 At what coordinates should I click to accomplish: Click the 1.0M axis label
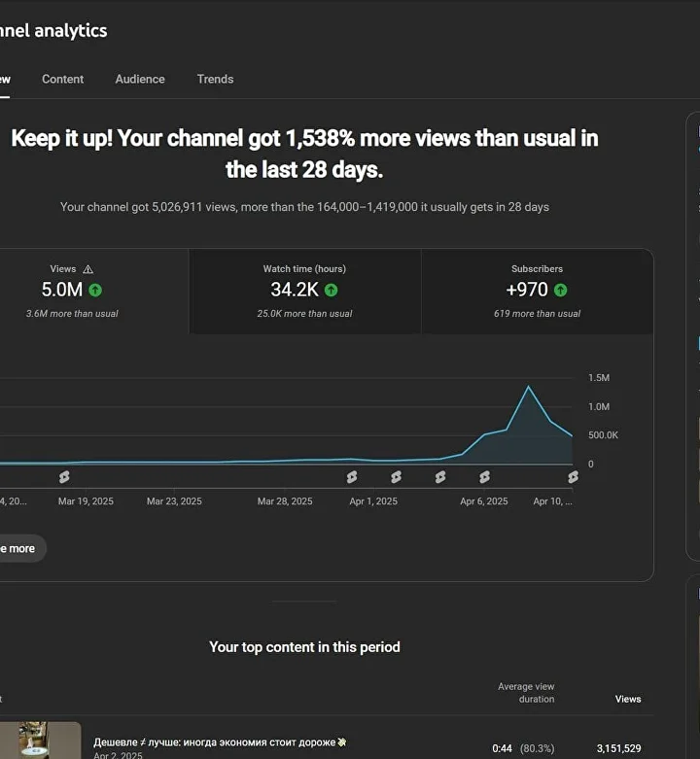[x=599, y=406]
